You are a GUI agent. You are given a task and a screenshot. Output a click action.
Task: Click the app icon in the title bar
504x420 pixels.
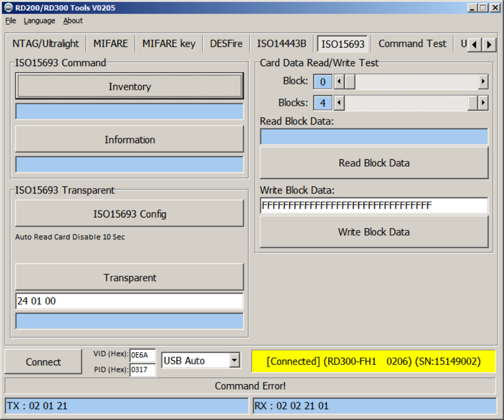click(9, 7)
